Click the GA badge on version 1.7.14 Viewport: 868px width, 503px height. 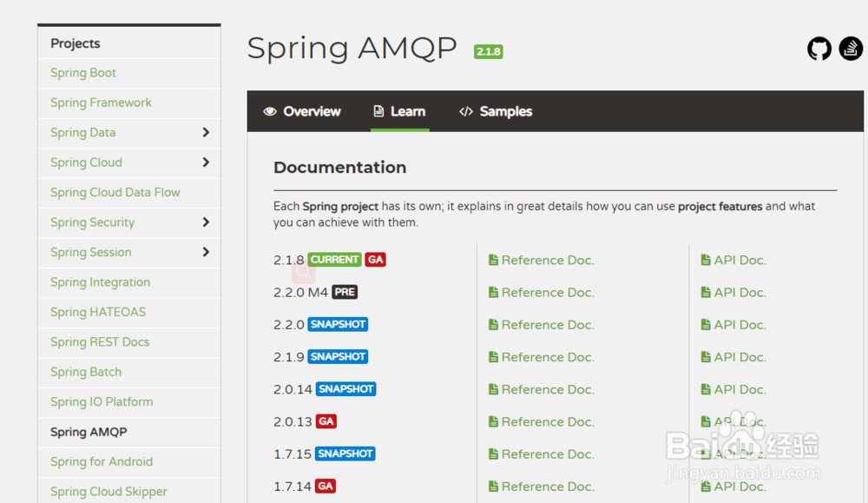[325, 486]
